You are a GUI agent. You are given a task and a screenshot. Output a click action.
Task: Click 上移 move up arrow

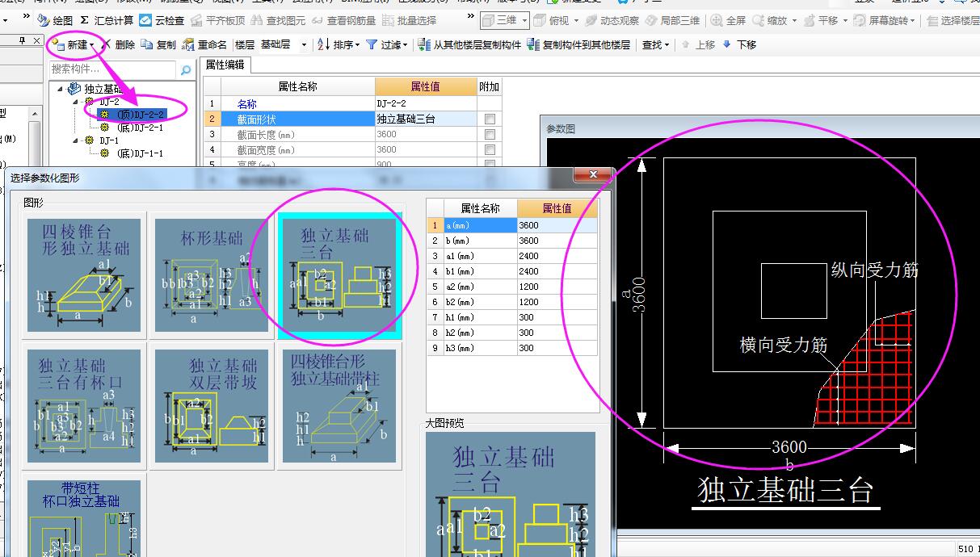click(x=699, y=45)
